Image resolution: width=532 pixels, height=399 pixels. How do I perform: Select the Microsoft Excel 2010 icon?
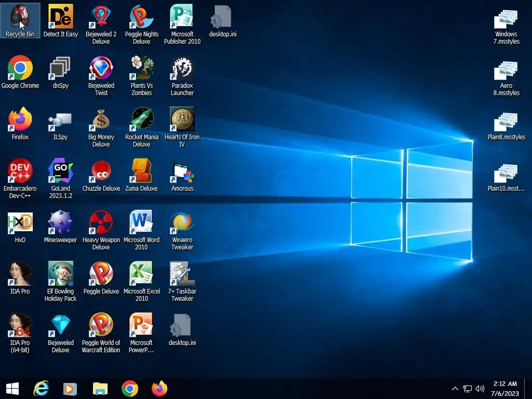coord(141,281)
